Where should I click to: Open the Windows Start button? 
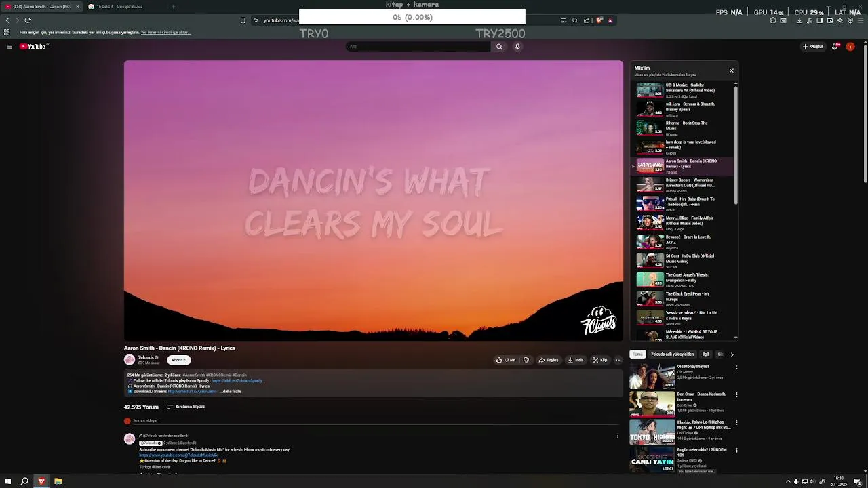[8, 481]
